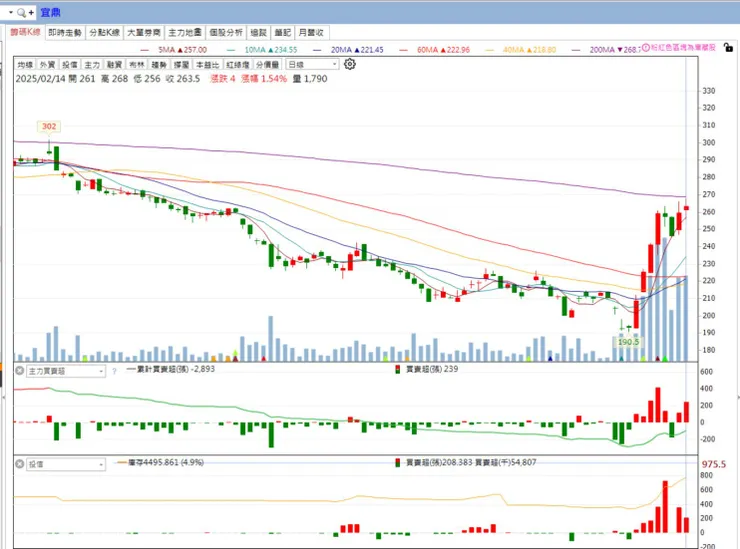This screenshot has width=740, height=549.
Task: Click the 302 high price label
Action: point(49,126)
